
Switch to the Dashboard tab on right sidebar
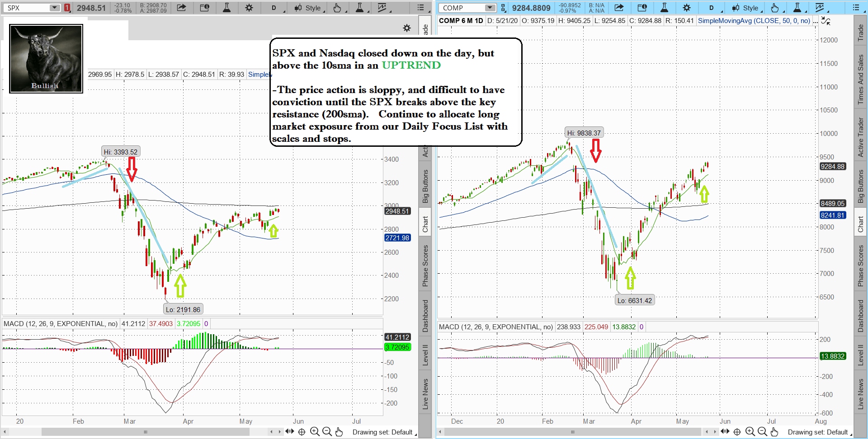click(861, 316)
